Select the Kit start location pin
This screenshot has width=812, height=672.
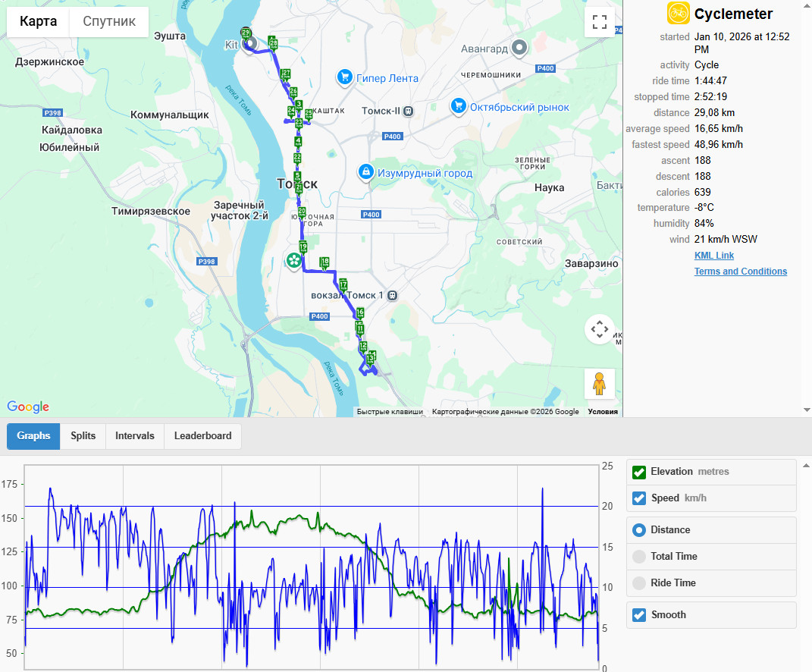[x=249, y=45]
